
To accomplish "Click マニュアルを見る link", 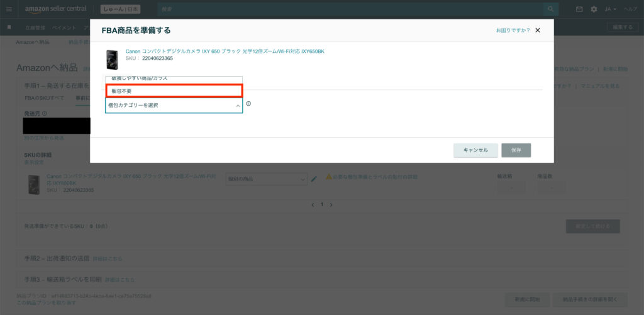I will (601, 86).
